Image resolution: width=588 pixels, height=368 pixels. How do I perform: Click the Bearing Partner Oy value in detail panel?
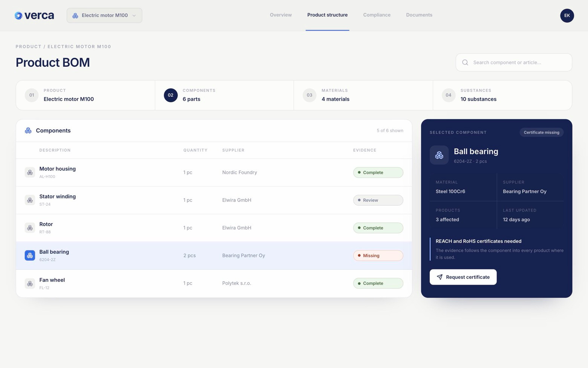pos(525,191)
